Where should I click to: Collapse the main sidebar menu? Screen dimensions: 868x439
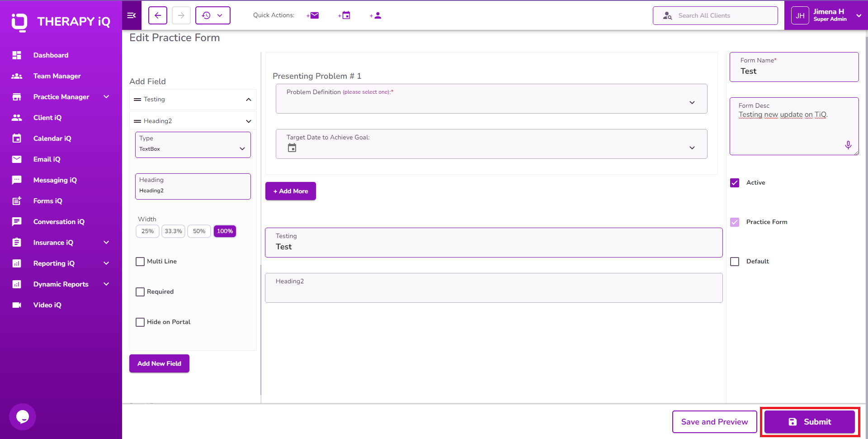pyautogui.click(x=132, y=15)
